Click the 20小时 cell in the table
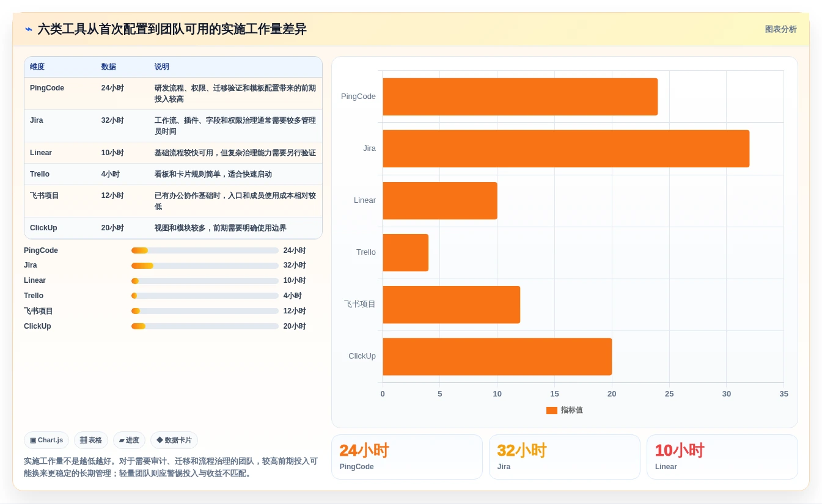 [x=112, y=228]
